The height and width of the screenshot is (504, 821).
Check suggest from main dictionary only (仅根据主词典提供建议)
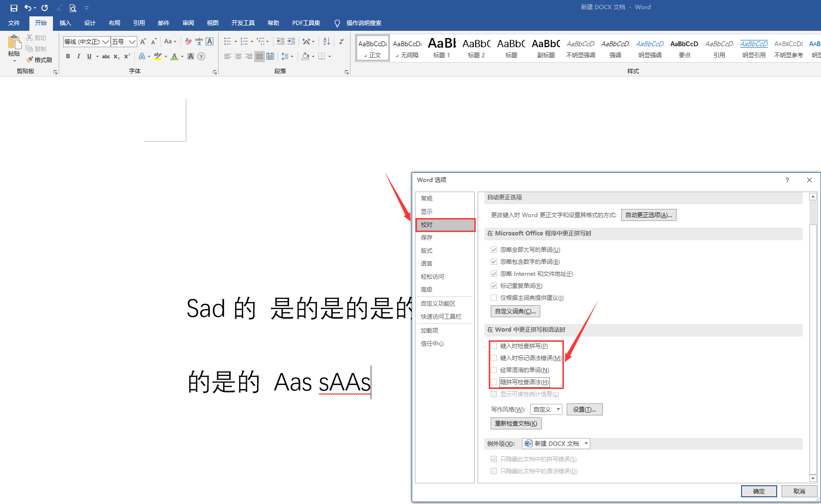tap(494, 297)
